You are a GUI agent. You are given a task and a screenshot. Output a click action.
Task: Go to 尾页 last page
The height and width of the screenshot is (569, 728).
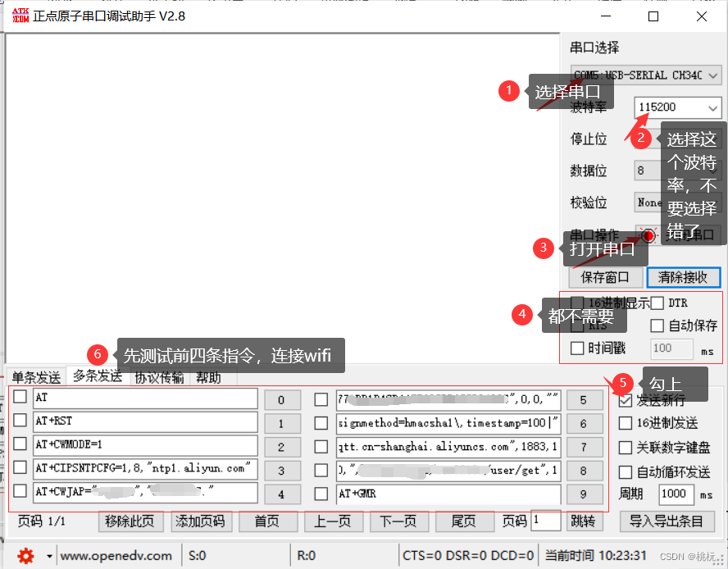464,521
